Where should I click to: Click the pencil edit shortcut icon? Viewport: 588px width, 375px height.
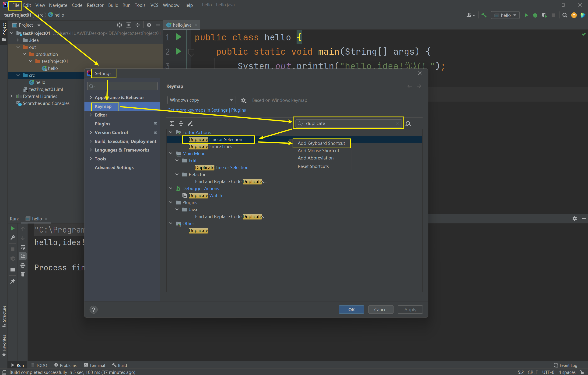point(190,124)
